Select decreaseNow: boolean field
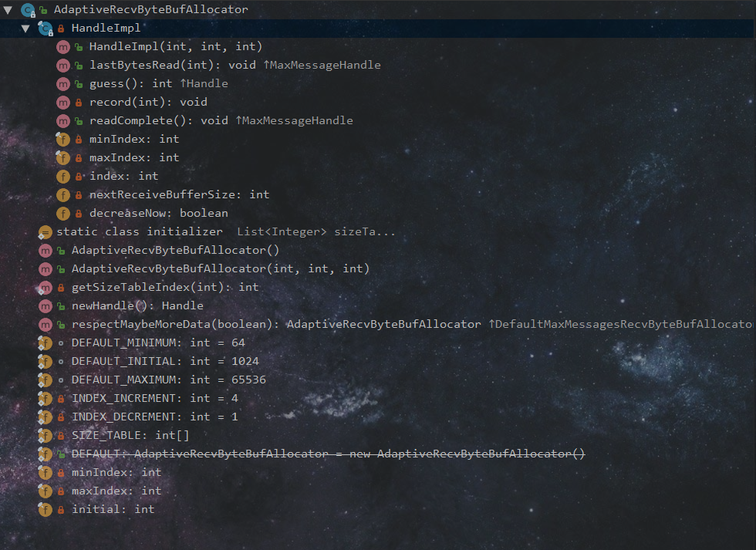This screenshot has width=756, height=550. coord(159,213)
